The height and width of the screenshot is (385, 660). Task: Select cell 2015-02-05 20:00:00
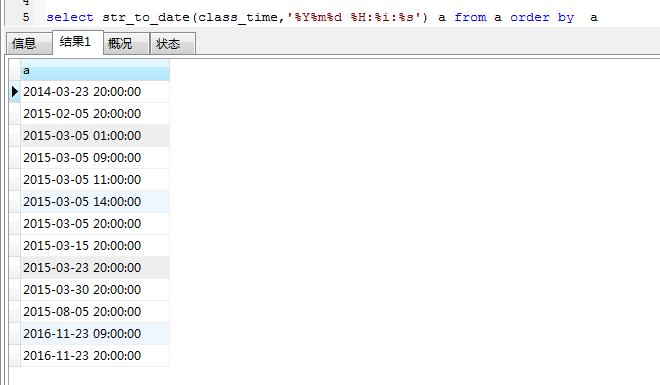[95, 114]
